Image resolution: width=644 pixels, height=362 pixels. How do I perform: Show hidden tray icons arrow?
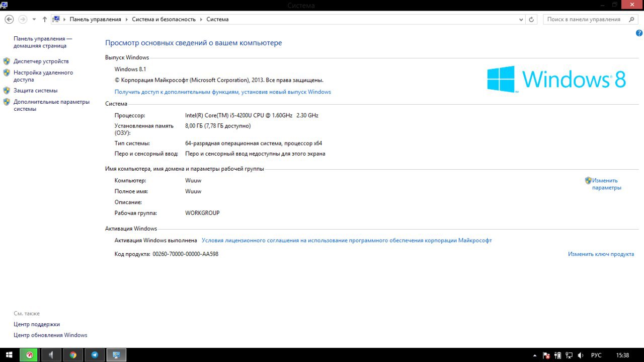pos(535,355)
